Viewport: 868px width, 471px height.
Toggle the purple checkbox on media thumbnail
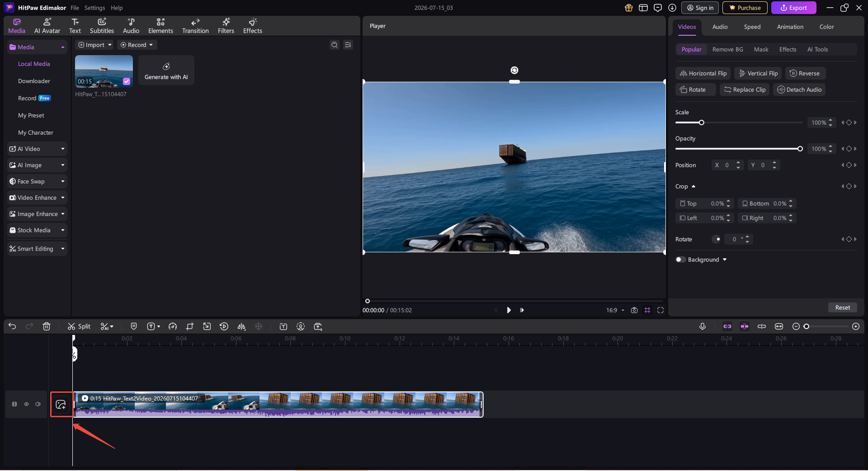[x=127, y=81]
